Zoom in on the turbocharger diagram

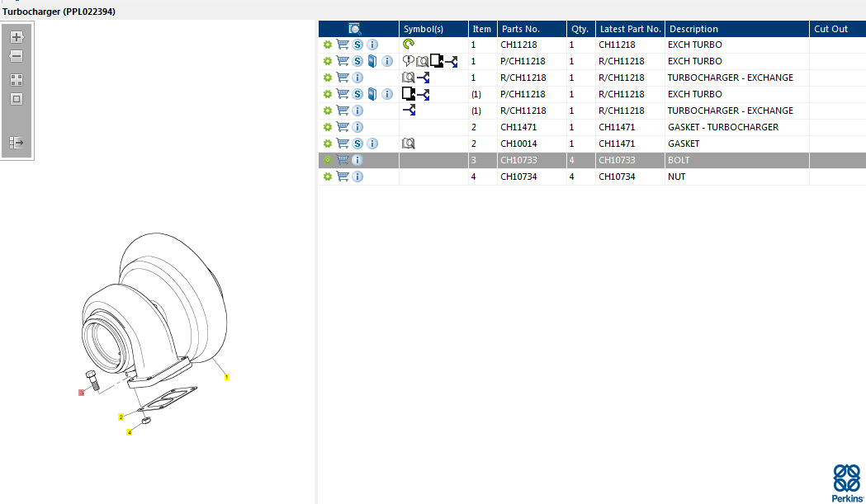(17, 37)
